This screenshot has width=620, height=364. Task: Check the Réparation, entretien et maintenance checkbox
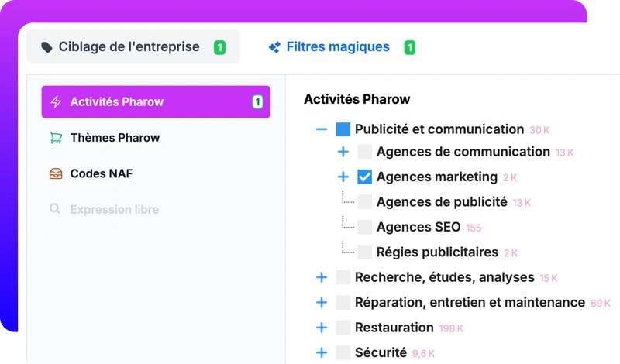pyautogui.click(x=343, y=302)
